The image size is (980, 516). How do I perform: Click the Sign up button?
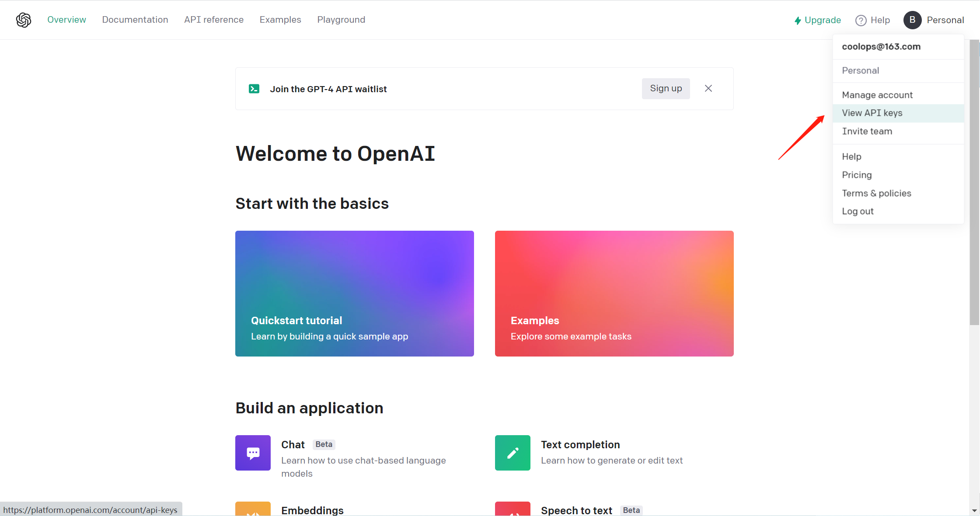[666, 88]
